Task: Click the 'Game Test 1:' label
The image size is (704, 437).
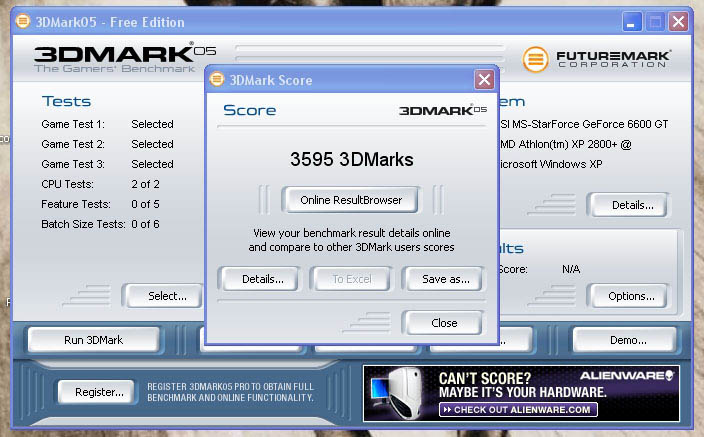Action: pyautogui.click(x=73, y=124)
